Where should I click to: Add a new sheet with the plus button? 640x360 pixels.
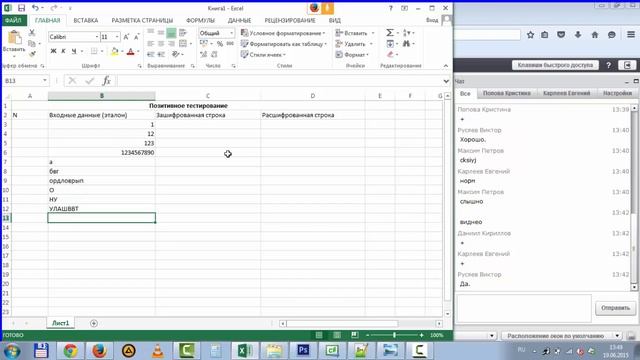click(x=93, y=323)
